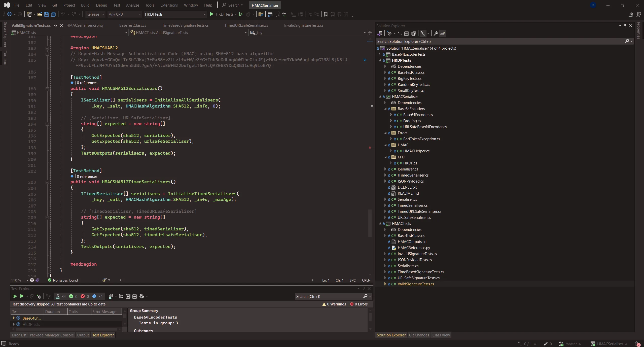Viewport: 644px width, 347px height.
Task: Click No issues found health indicator
Action: (63, 280)
